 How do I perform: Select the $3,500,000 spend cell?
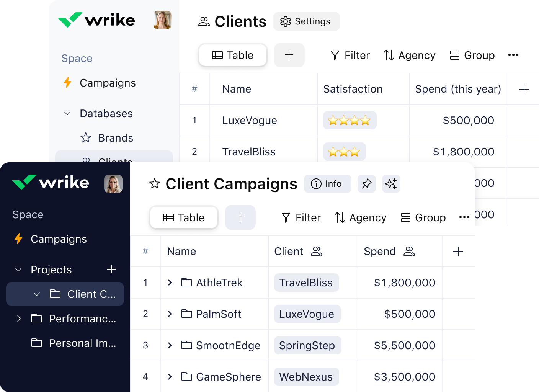(x=400, y=377)
